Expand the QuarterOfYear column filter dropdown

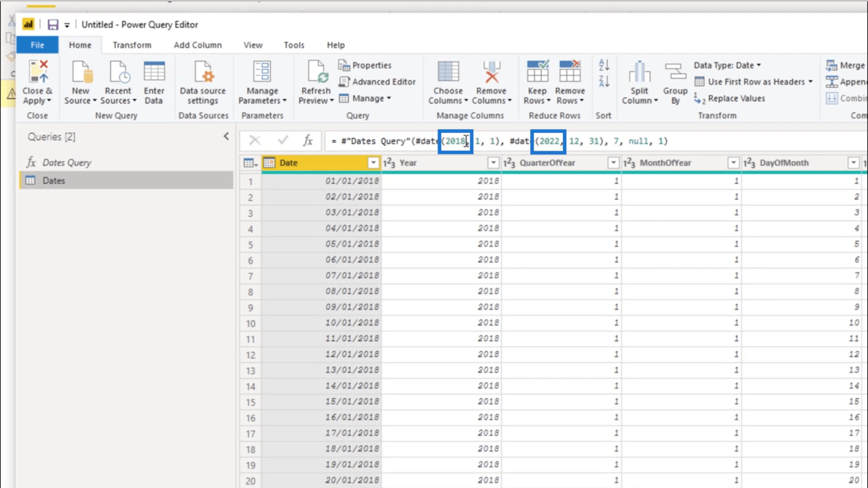pos(613,163)
